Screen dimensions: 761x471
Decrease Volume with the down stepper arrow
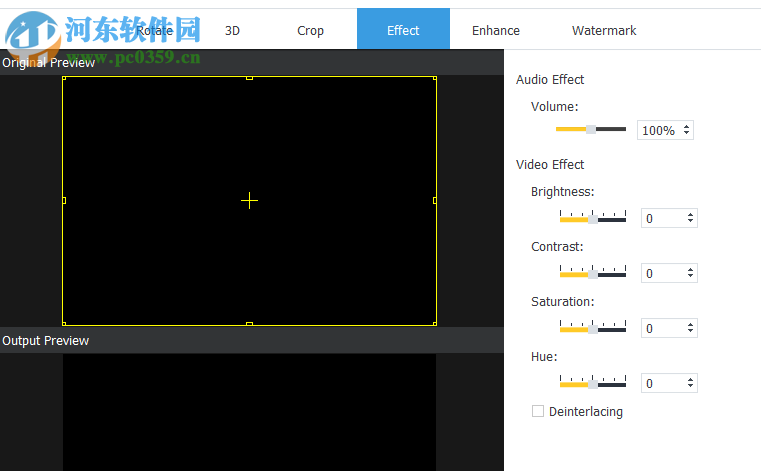[x=686, y=133]
